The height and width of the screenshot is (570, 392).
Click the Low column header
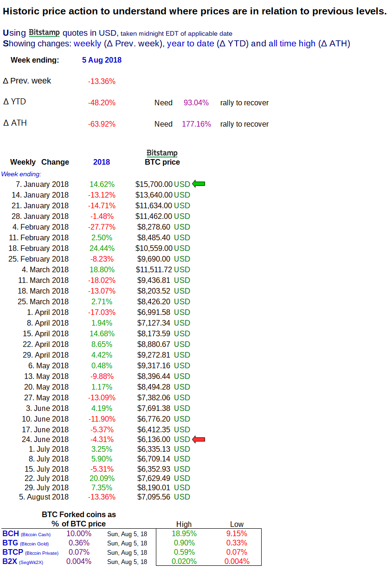[x=237, y=525]
